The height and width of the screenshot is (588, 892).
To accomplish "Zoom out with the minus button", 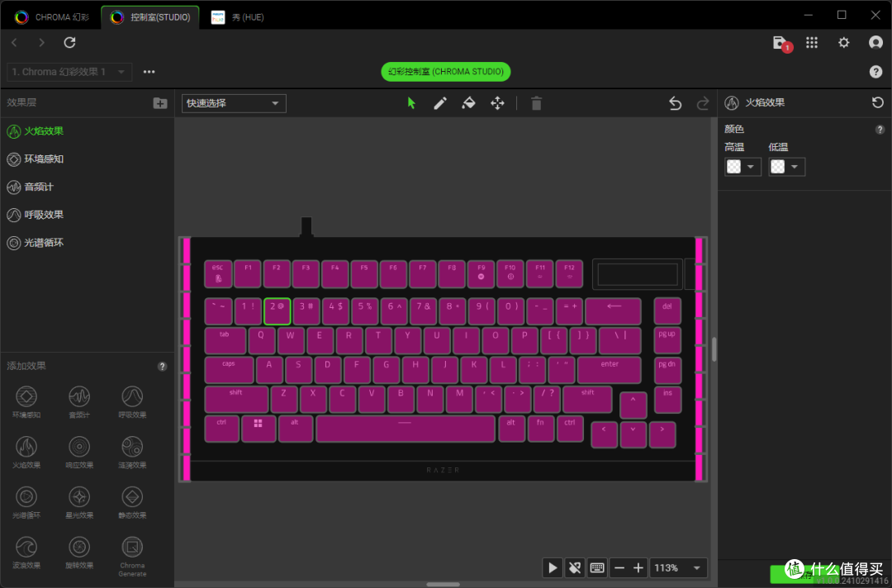I will pyautogui.click(x=619, y=567).
